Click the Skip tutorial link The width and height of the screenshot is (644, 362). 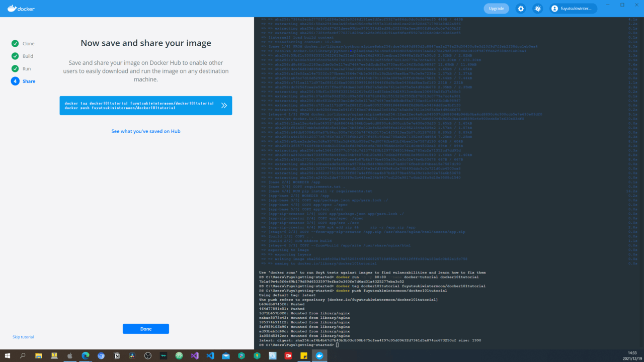(23, 337)
